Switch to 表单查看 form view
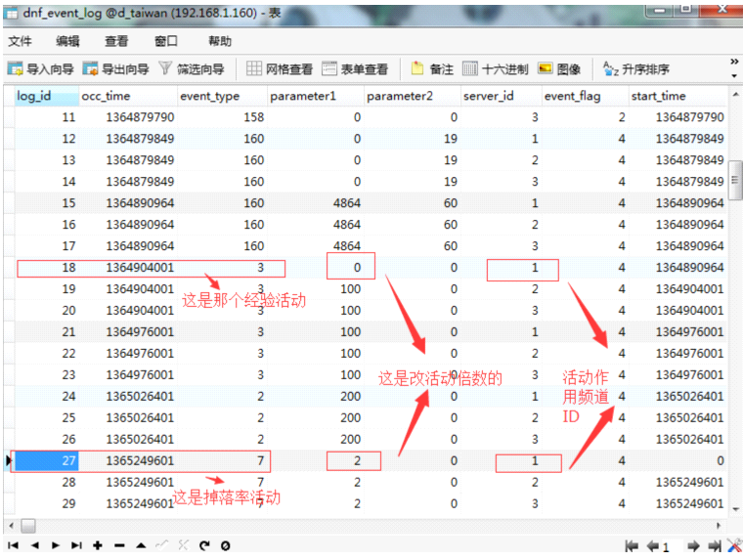Viewport: 743px width, 560px height. point(355,69)
